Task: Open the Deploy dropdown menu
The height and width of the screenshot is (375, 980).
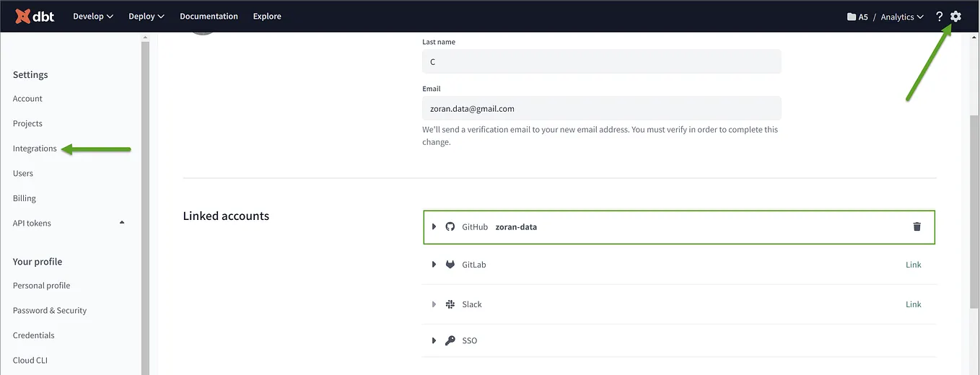Action: [x=146, y=16]
